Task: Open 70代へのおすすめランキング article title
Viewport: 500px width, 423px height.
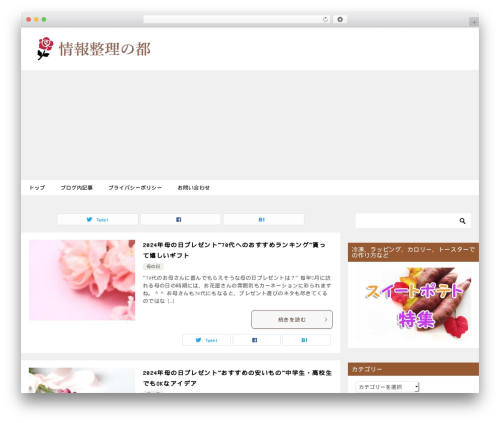Action: tap(234, 250)
